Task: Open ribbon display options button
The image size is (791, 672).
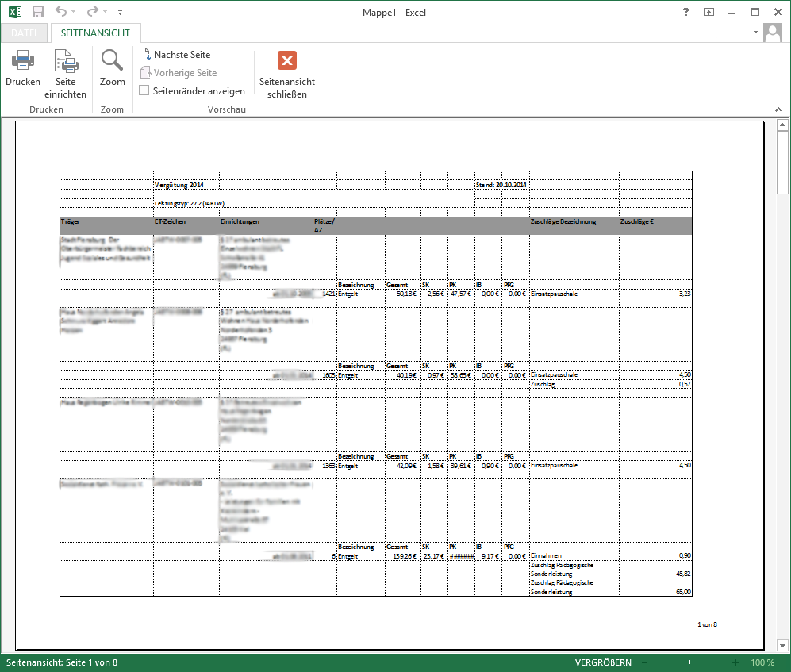Action: click(x=708, y=12)
